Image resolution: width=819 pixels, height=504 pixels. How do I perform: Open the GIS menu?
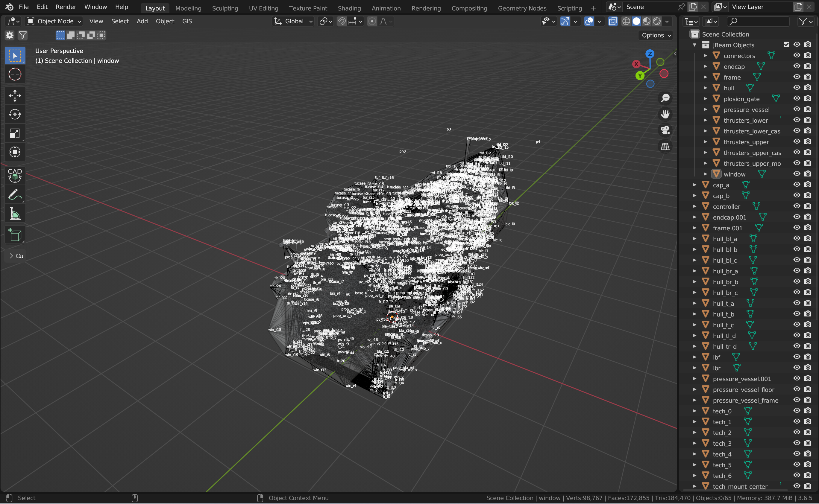click(187, 21)
